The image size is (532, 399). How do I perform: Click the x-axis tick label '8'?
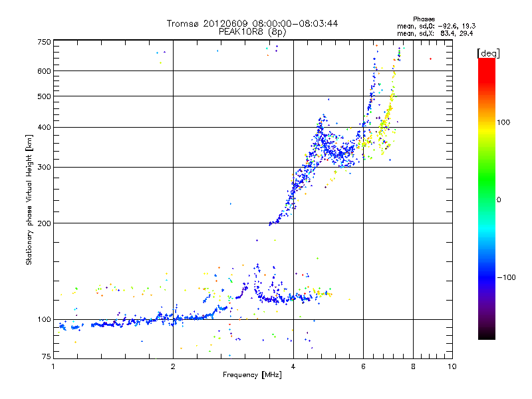[413, 366]
